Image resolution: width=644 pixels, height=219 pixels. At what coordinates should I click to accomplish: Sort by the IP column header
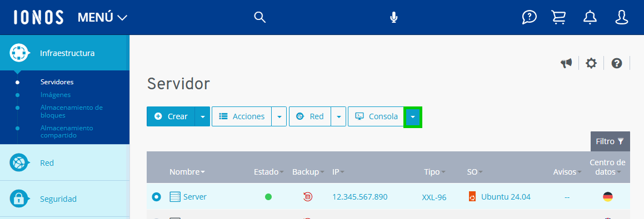(338, 172)
